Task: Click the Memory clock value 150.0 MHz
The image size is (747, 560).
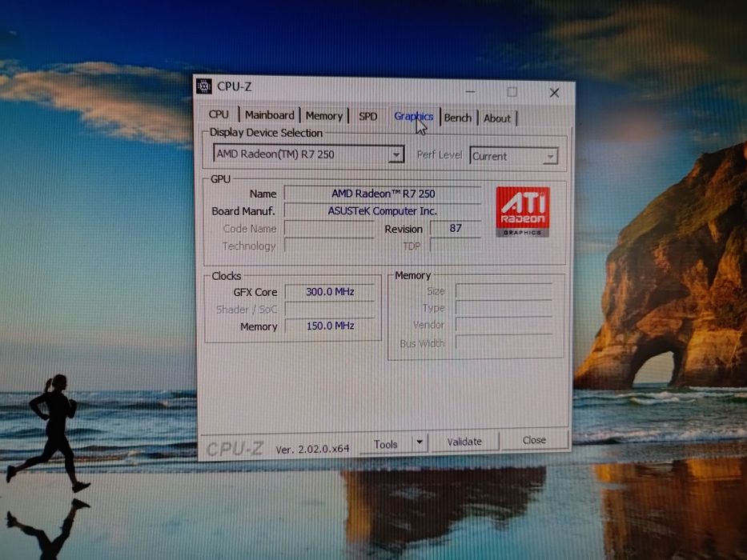Action: tap(330, 326)
